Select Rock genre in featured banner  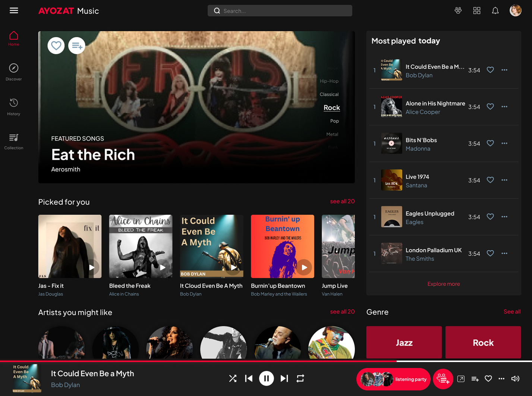332,107
